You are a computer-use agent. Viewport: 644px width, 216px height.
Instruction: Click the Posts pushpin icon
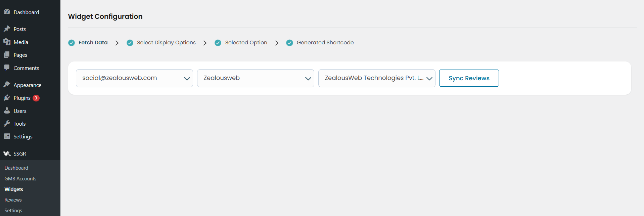(x=7, y=29)
